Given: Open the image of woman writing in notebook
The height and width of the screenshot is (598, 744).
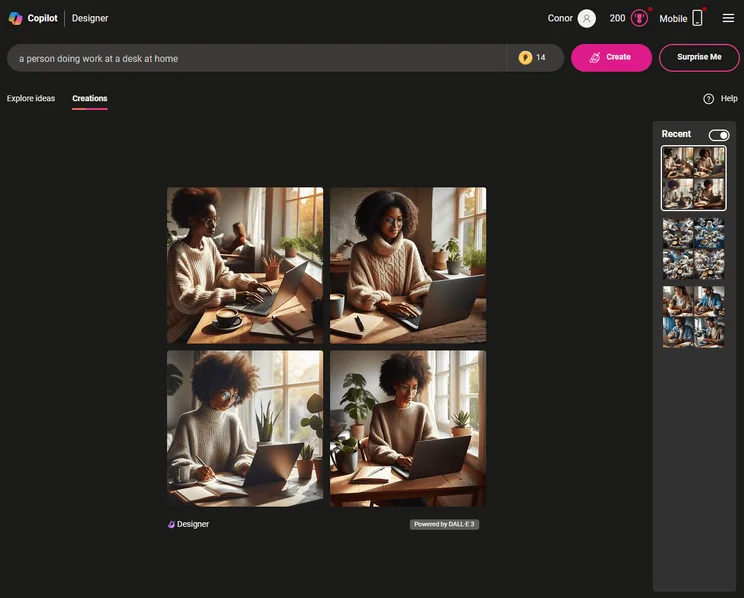Looking at the screenshot, I should tap(245, 429).
